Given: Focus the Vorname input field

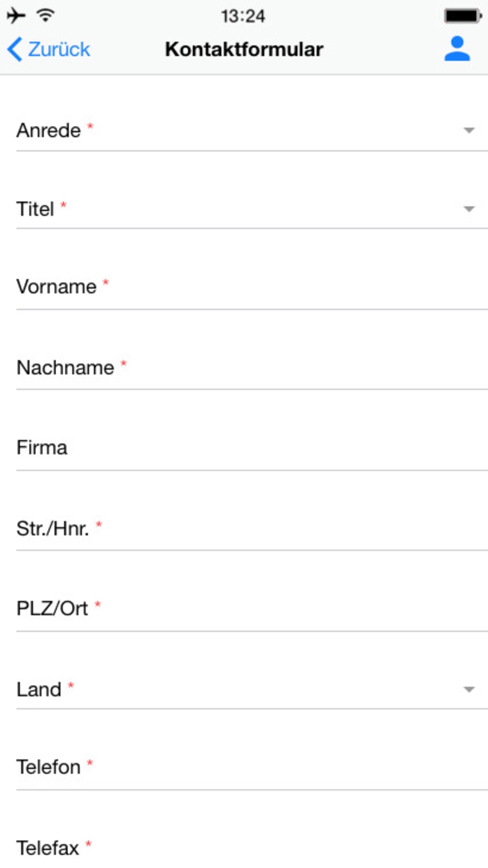Looking at the screenshot, I should coord(293,287).
